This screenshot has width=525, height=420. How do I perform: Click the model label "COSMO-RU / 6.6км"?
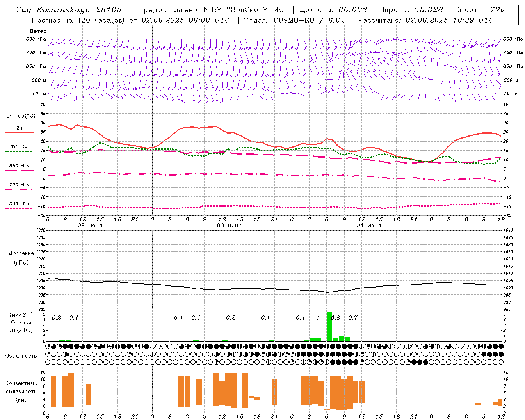[310, 20]
